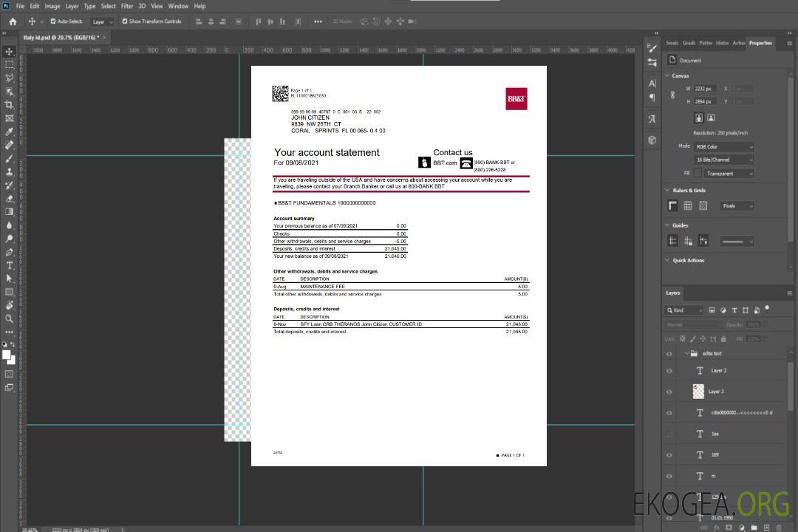
Task: Collapse the Rulers & Grids section
Action: pyautogui.click(x=667, y=190)
